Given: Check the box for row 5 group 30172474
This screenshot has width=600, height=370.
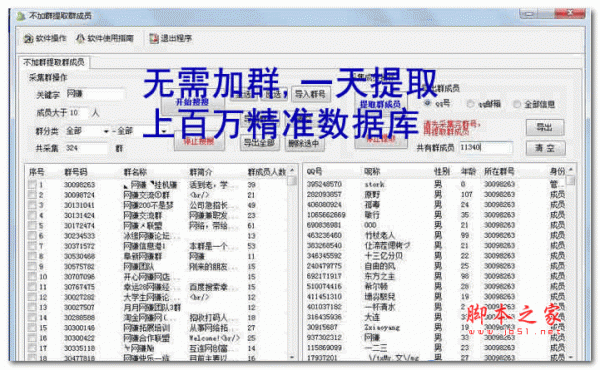Looking at the screenshot, I should click(32, 226).
